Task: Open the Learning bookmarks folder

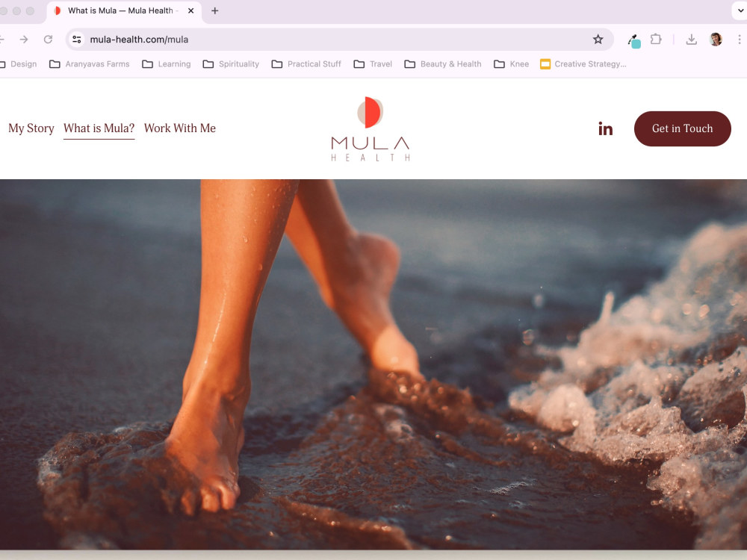Action: coord(167,63)
